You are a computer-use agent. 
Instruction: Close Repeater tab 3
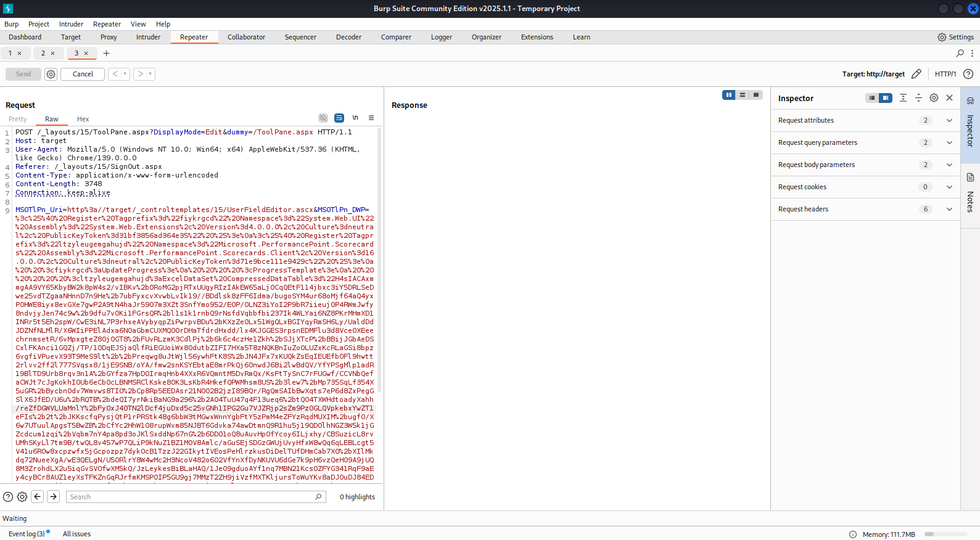(x=86, y=54)
